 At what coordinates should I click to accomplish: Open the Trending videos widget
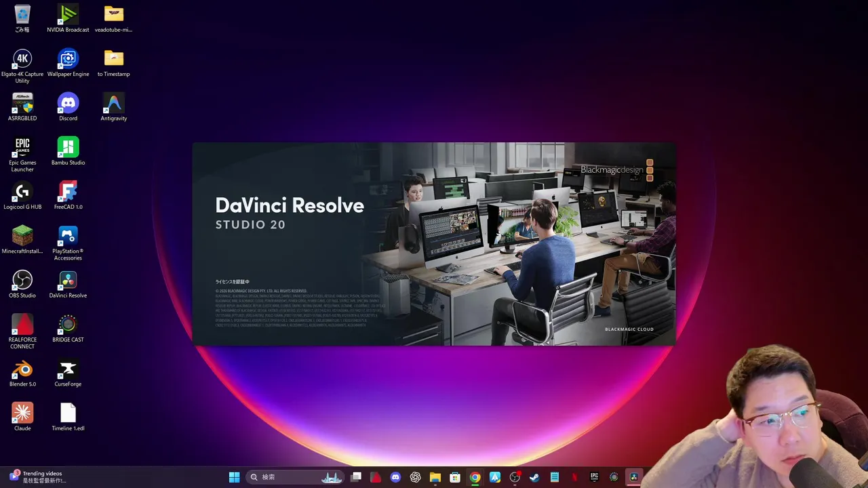point(37,477)
